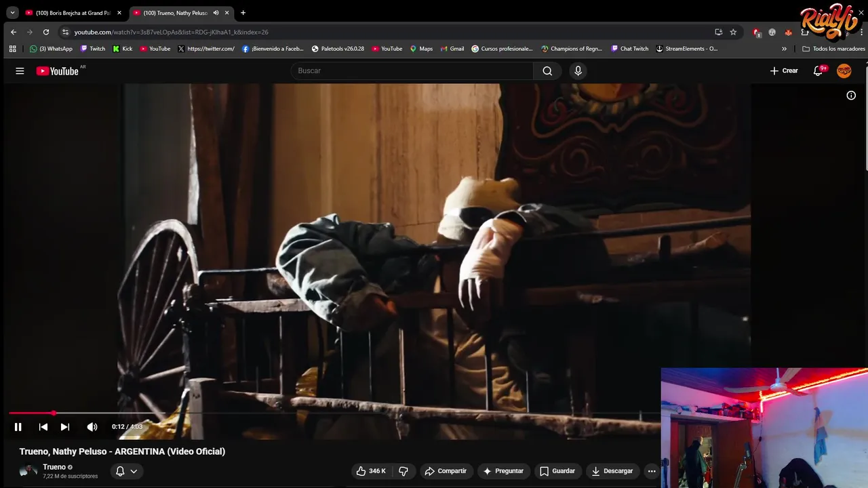Open the Trueno channel name link
This screenshot has width=868, height=488.
[54, 467]
